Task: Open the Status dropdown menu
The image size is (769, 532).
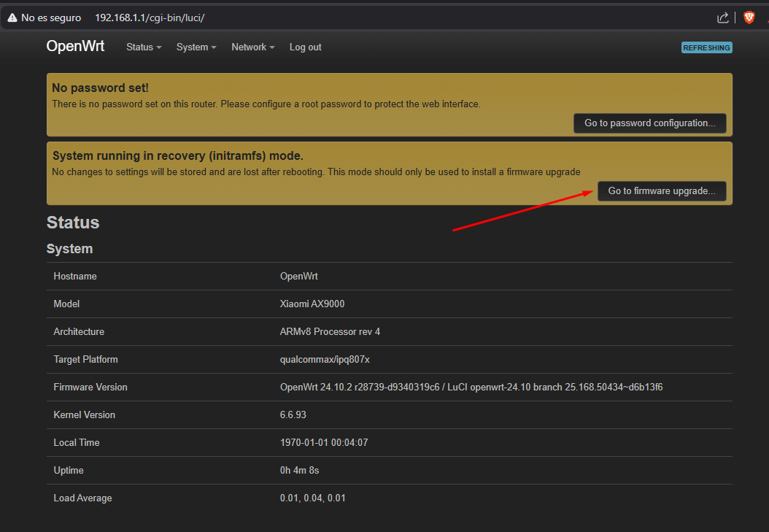Action: pyautogui.click(x=144, y=47)
